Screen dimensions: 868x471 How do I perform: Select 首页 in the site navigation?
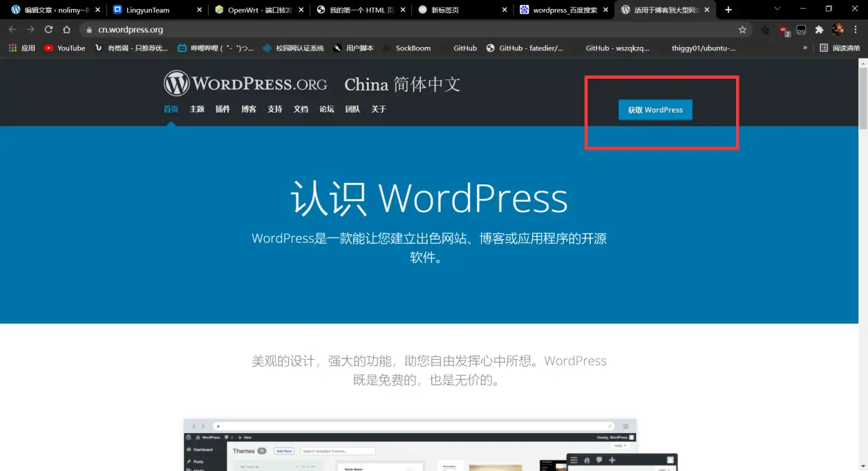(171, 109)
